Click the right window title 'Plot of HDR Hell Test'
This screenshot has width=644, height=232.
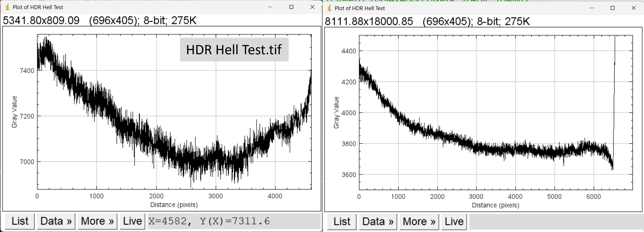click(360, 8)
